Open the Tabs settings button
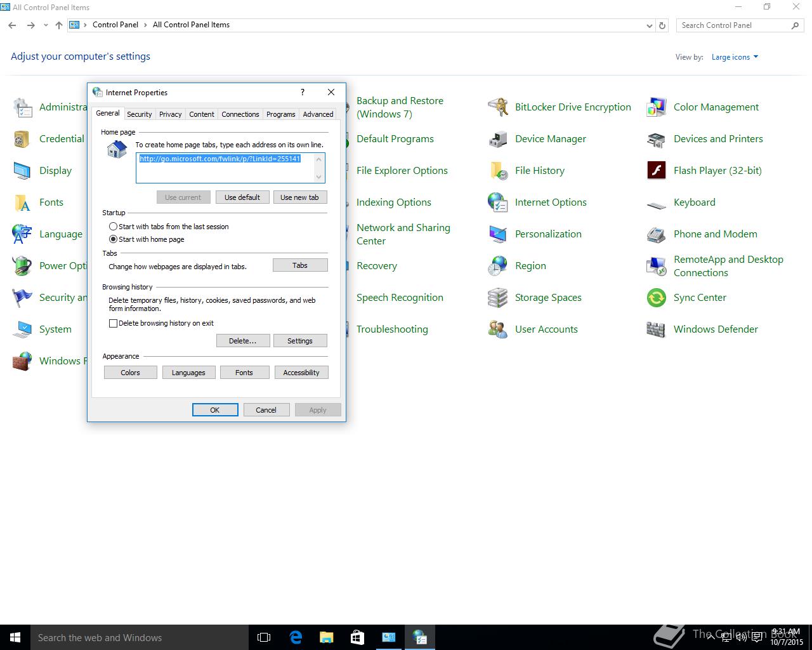Image resolution: width=812 pixels, height=650 pixels. [300, 265]
